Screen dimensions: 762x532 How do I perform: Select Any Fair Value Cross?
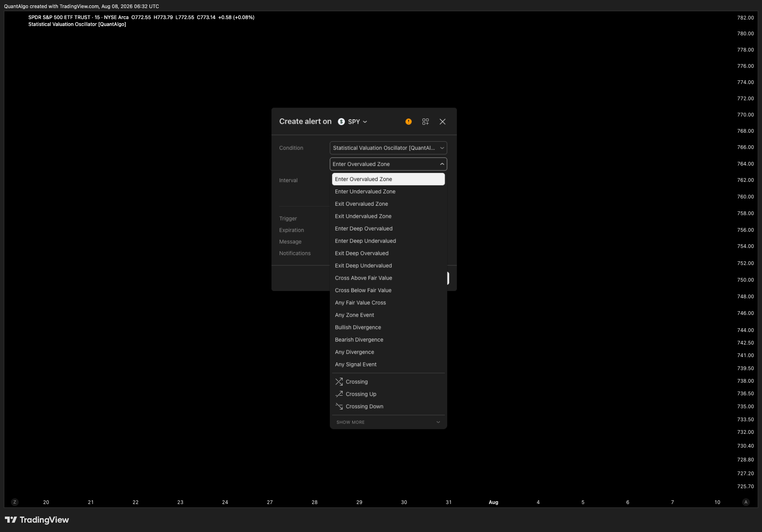pyautogui.click(x=388, y=303)
